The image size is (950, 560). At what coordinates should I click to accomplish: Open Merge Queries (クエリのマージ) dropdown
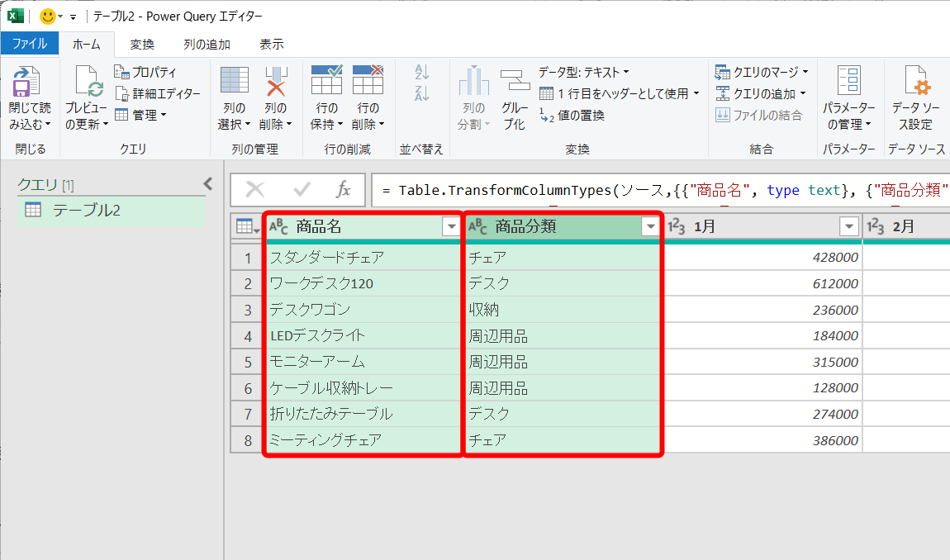(762, 72)
